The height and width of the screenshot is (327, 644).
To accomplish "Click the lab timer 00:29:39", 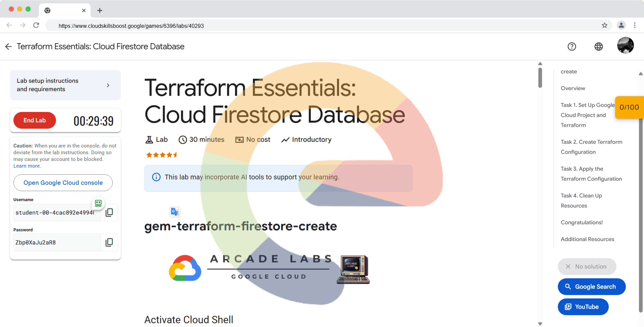I will pos(94,121).
